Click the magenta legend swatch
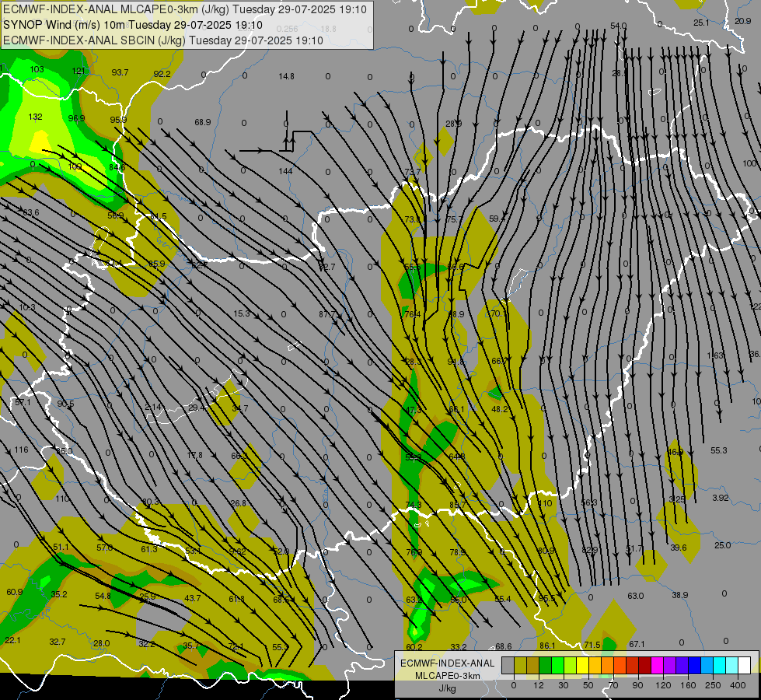The height and width of the screenshot is (700, 761). click(x=657, y=666)
